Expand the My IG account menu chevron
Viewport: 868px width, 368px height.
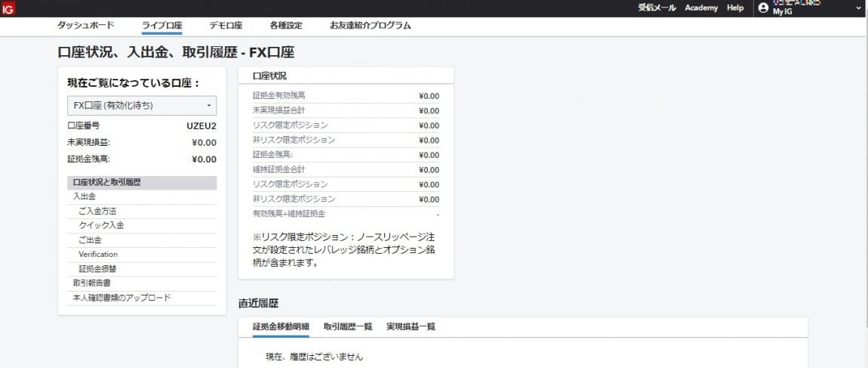(x=859, y=8)
